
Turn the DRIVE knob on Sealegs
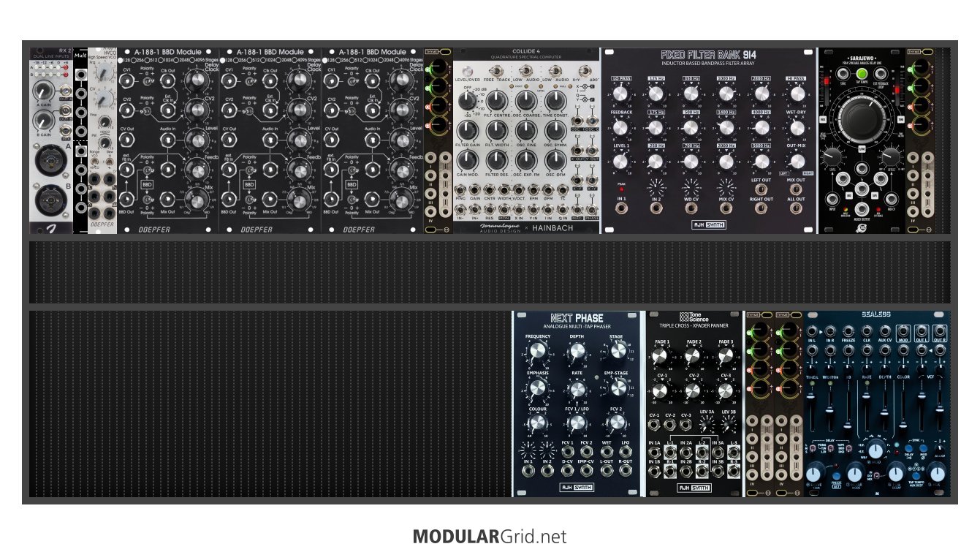click(813, 473)
